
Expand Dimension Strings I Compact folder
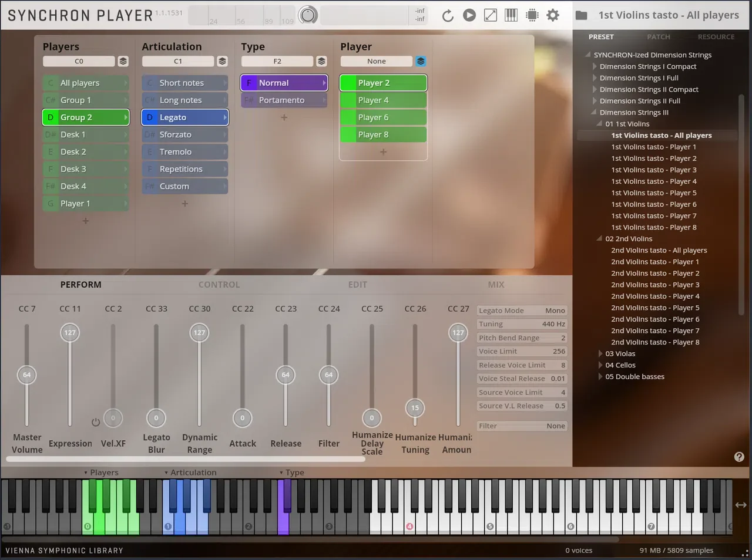[595, 67]
